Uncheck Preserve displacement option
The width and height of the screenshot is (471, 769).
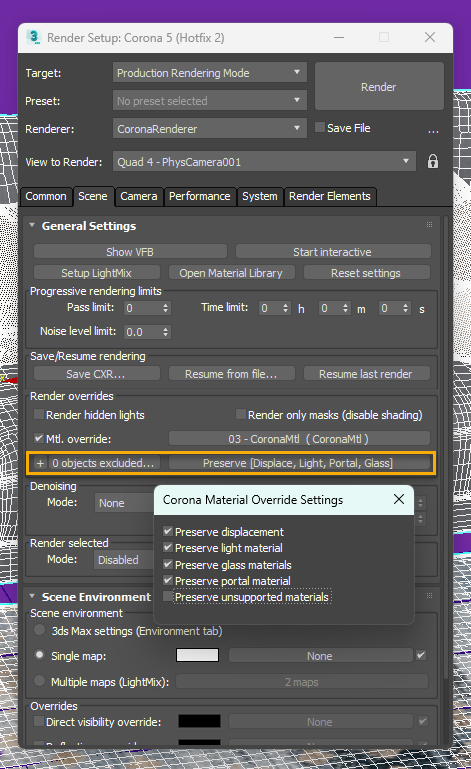pyautogui.click(x=168, y=531)
